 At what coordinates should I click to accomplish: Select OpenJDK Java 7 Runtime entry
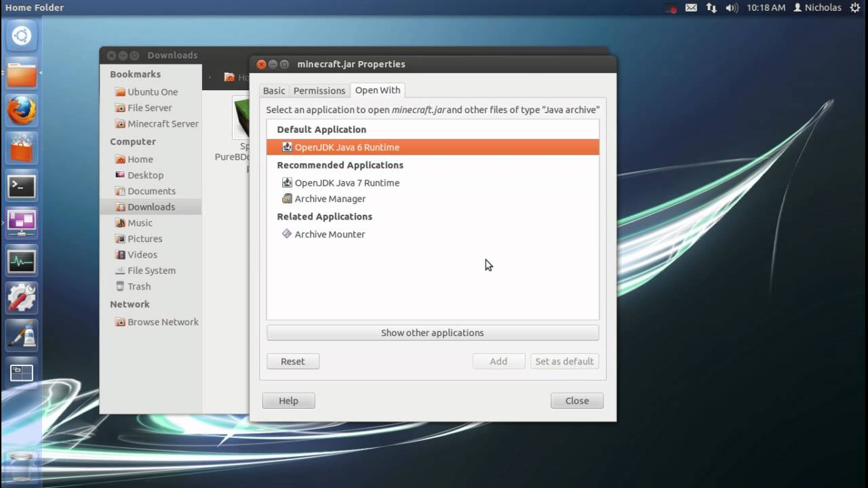(x=433, y=182)
